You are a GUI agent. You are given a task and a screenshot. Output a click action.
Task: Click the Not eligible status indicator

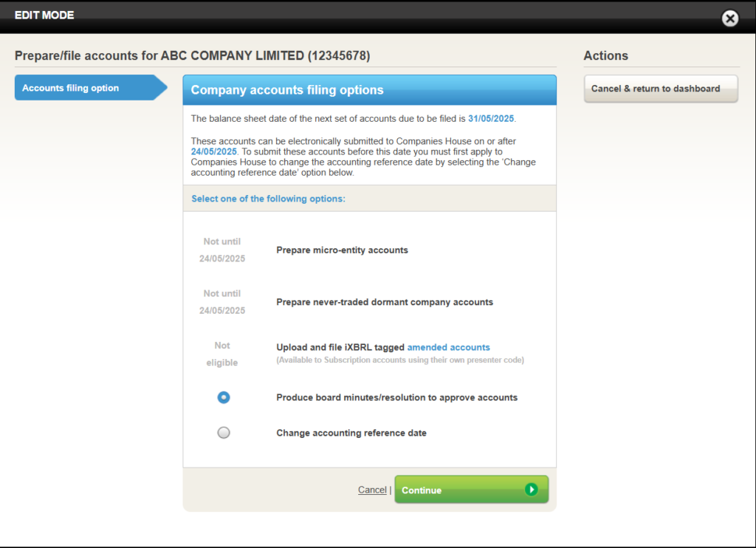[222, 354]
